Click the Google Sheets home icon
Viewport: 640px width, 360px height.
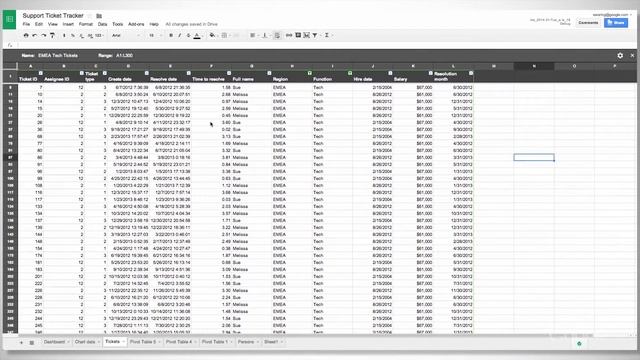click(9, 20)
